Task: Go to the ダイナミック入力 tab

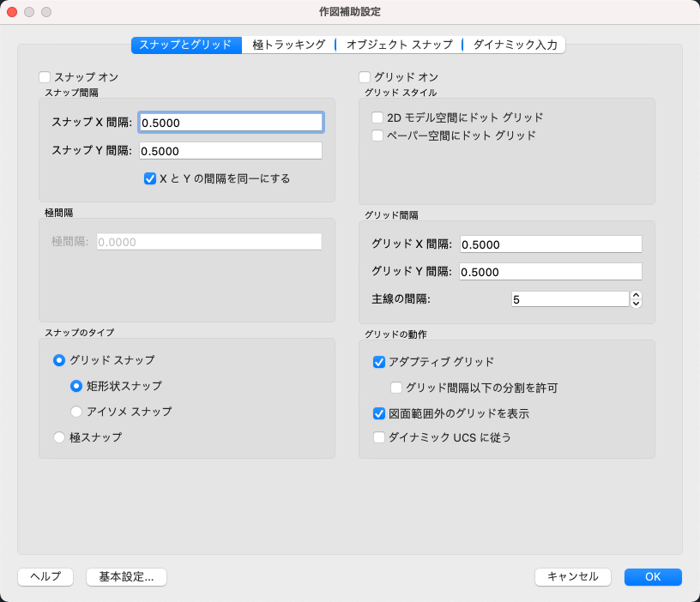Action: [x=515, y=45]
